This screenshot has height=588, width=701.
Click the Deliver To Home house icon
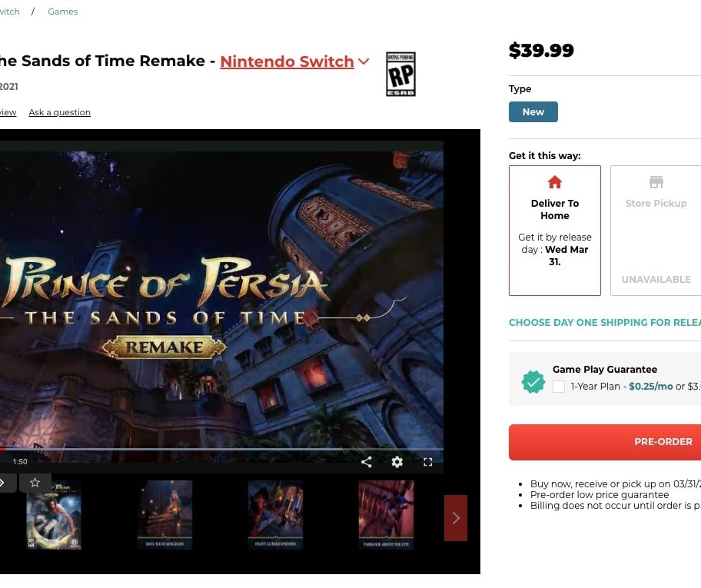click(x=555, y=182)
